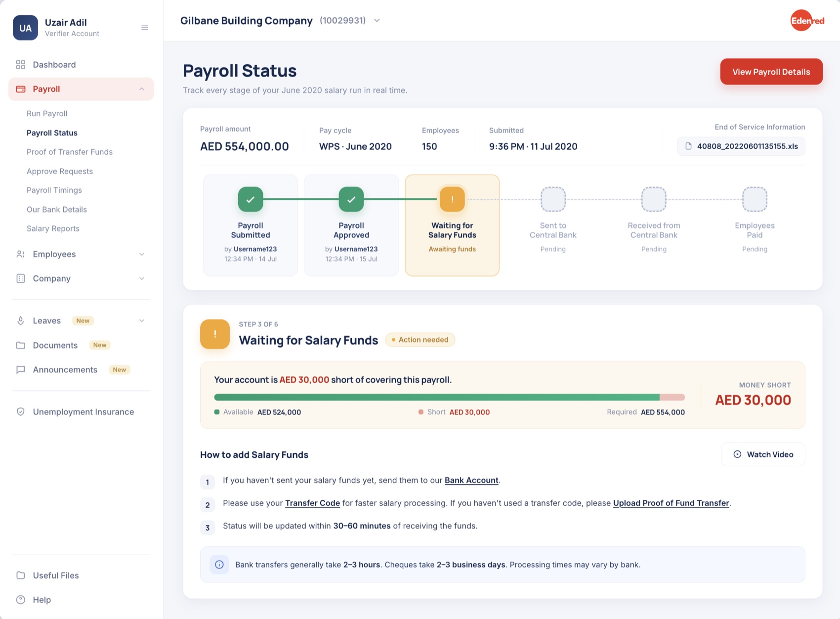This screenshot has height=619, width=840.
Task: Select Payroll Status submenu item
Action: click(52, 133)
